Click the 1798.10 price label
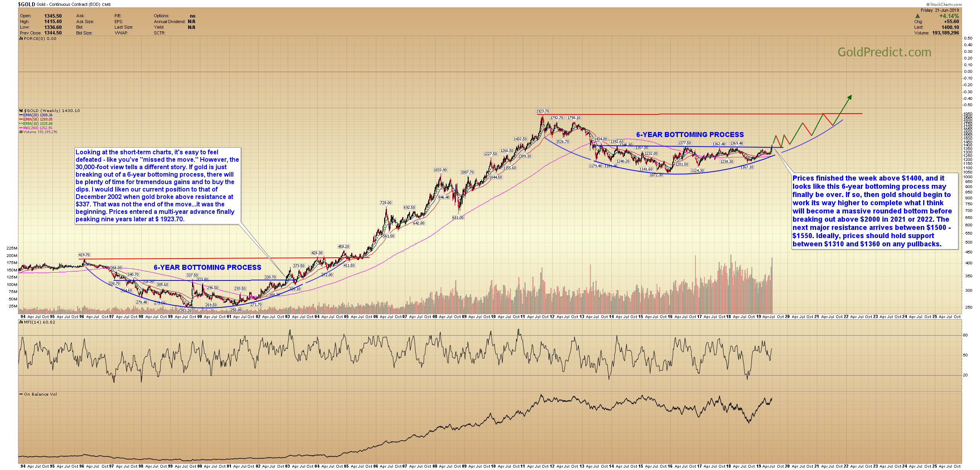The height and width of the screenshot is (470, 980). pos(574,118)
